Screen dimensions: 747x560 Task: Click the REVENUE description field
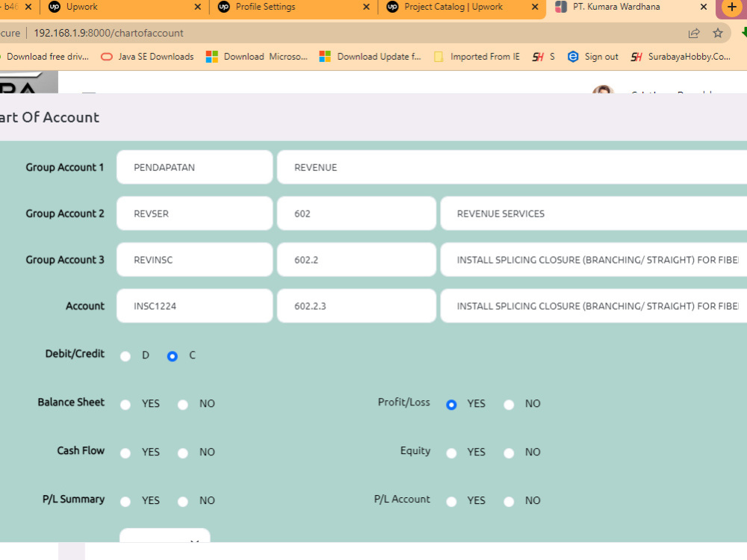[512, 167]
